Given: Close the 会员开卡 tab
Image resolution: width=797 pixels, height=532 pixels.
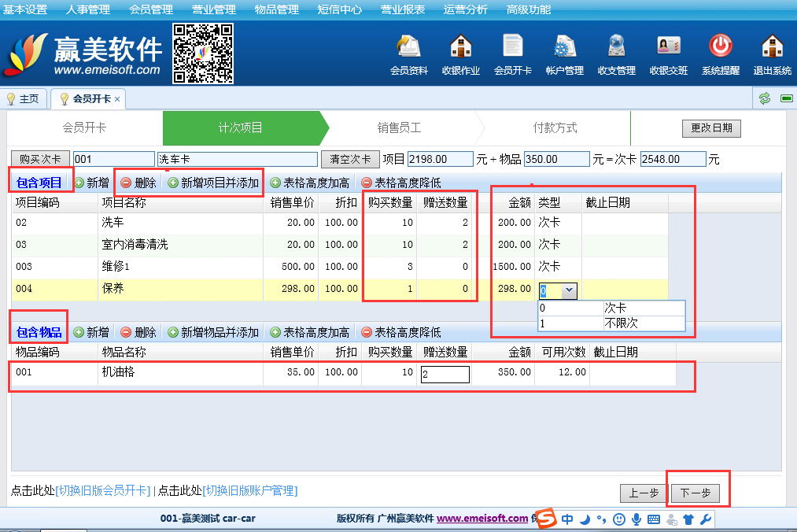Looking at the screenshot, I should click(117, 99).
